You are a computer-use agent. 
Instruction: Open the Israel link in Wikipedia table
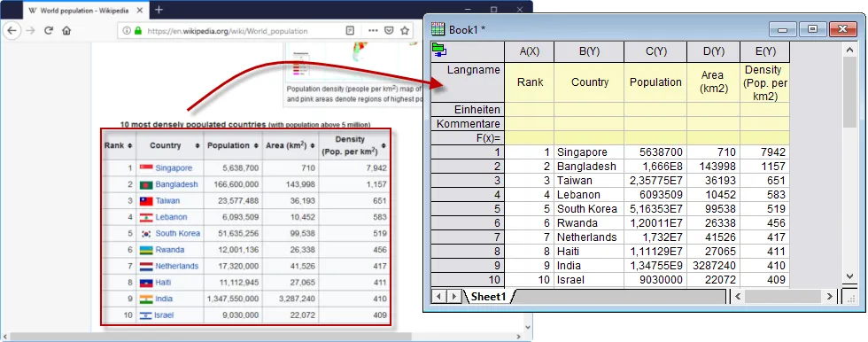[x=165, y=315]
